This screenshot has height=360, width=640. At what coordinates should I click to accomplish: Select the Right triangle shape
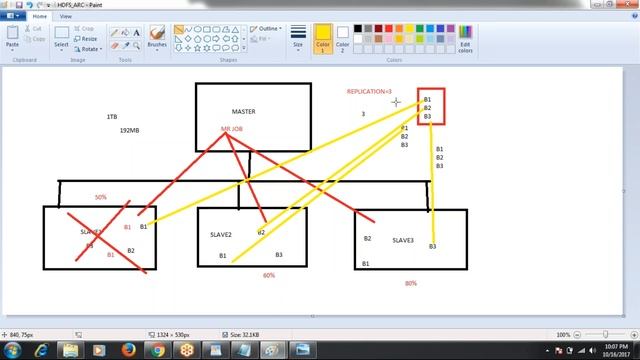(179, 39)
